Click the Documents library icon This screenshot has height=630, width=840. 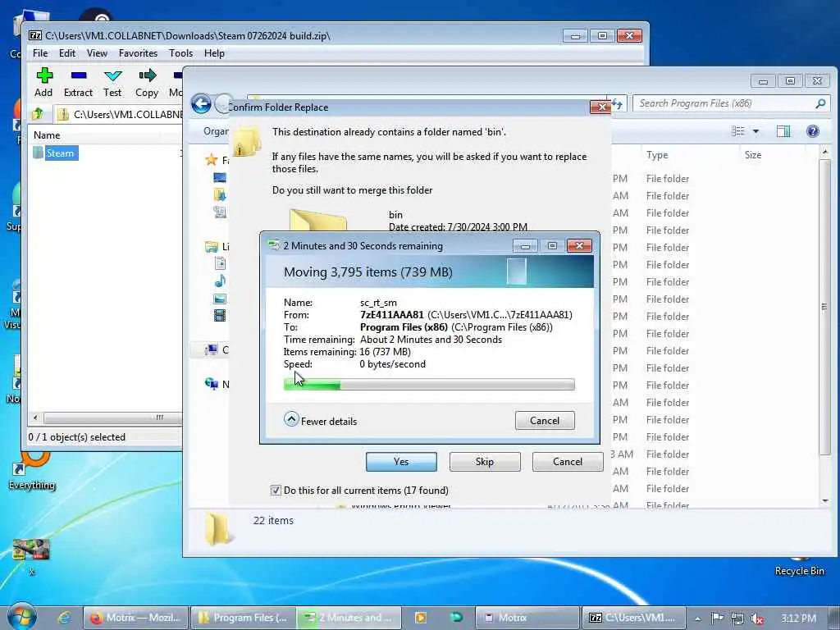click(x=220, y=263)
